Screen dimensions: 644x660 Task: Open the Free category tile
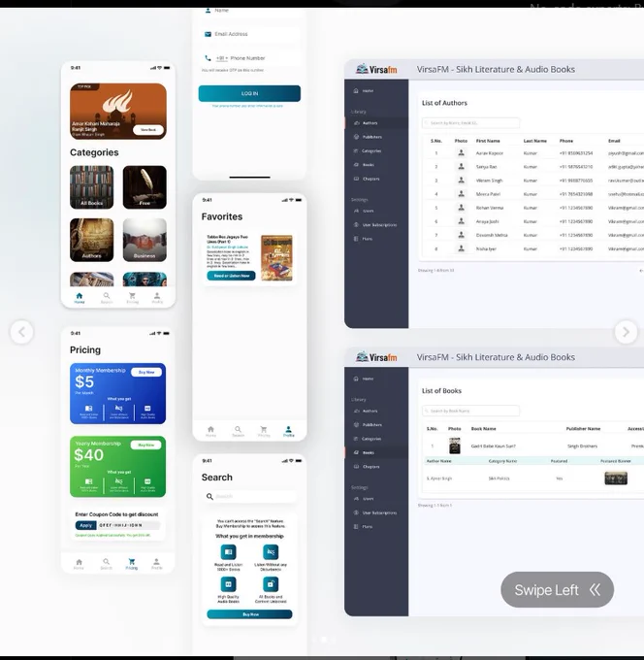point(145,187)
